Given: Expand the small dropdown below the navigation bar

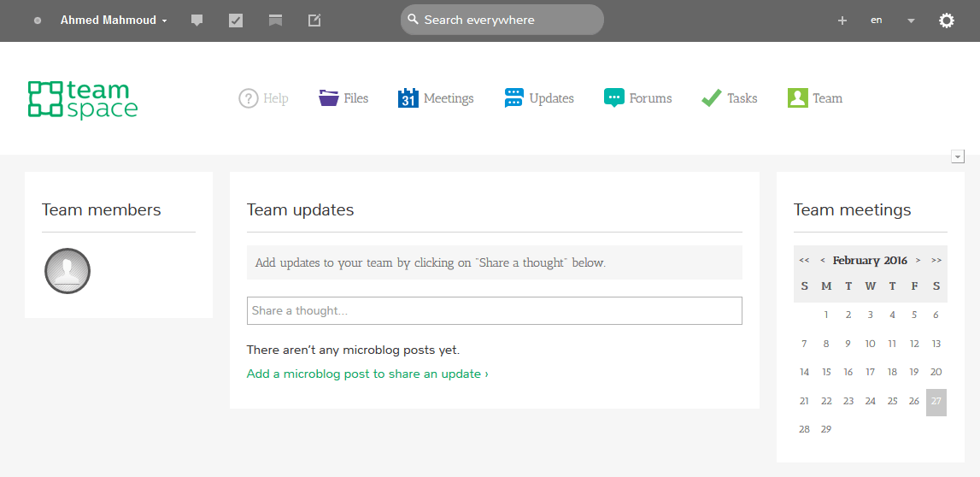Looking at the screenshot, I should [958, 156].
